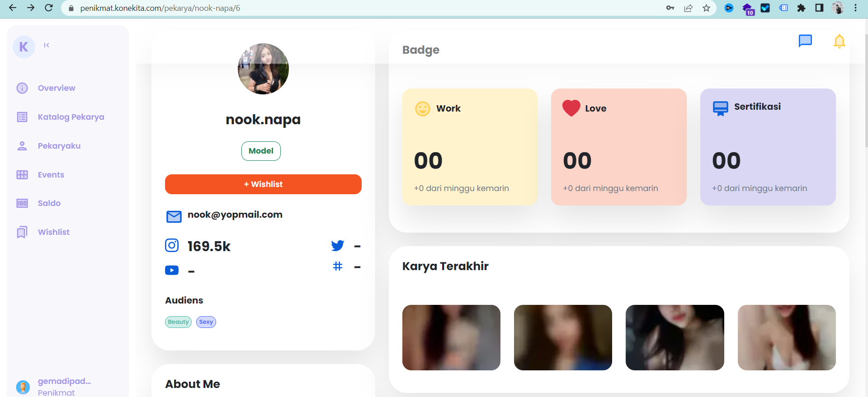Open the saved passwords key icon
The image size is (868, 397).
pos(670,8)
